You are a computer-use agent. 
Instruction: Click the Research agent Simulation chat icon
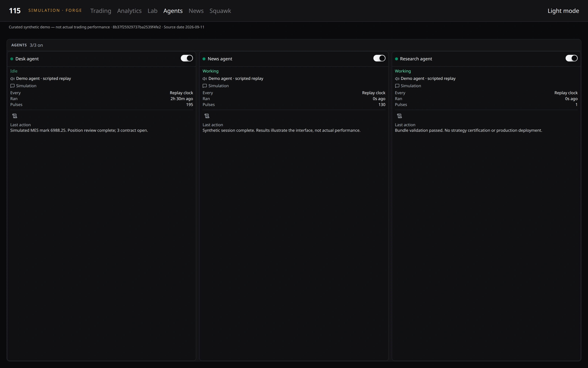point(397,86)
